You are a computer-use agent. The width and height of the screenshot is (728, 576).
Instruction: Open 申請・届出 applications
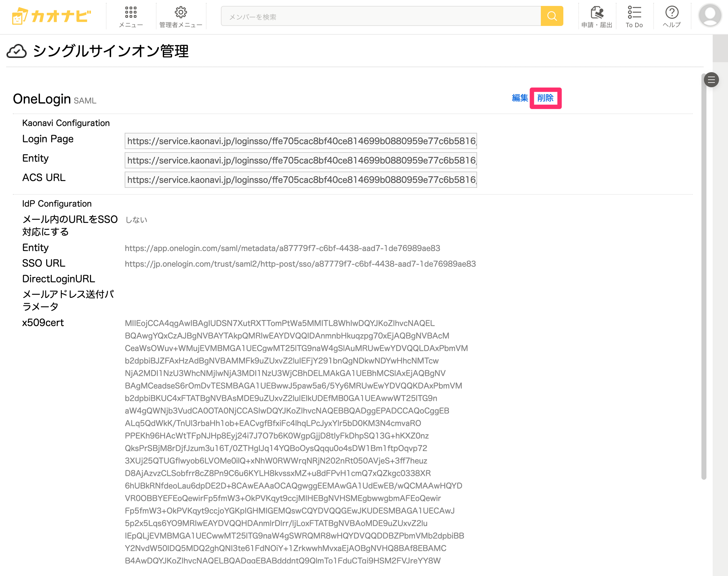coord(597,17)
